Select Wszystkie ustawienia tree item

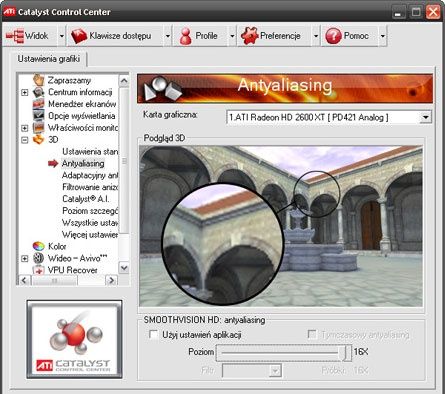90,223
